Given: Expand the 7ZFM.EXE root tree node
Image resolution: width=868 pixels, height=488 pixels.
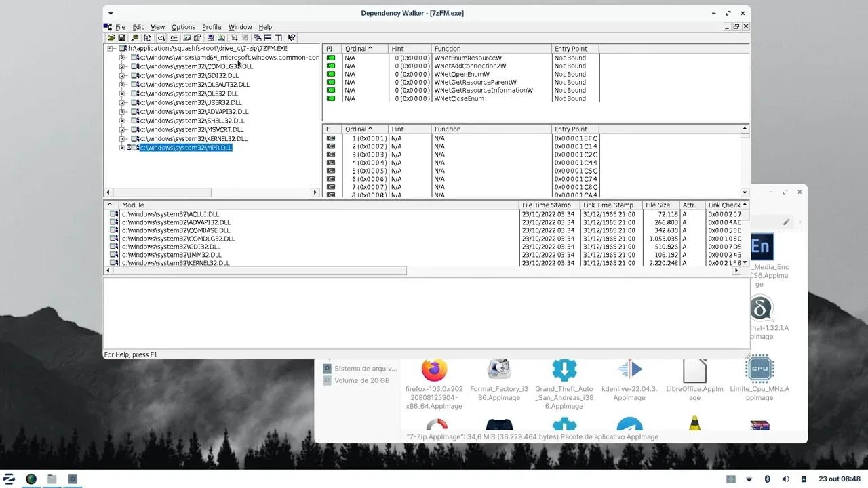Looking at the screenshot, I should click(x=111, y=48).
